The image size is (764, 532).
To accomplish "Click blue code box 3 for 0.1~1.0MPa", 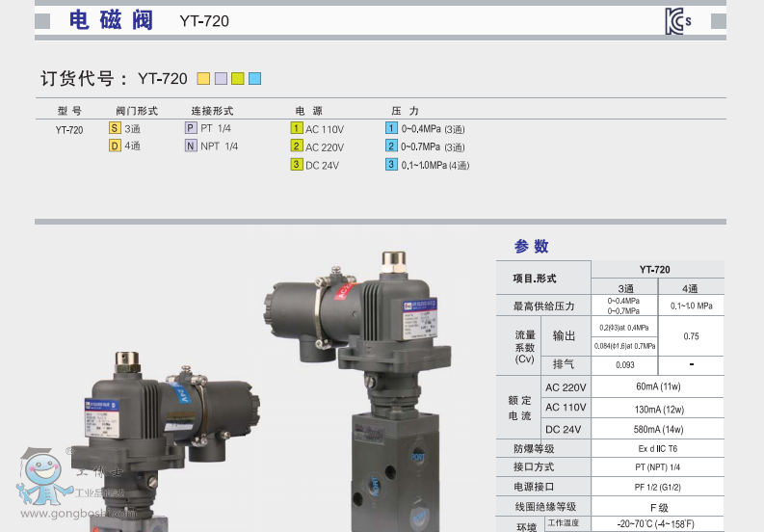I will (391, 165).
